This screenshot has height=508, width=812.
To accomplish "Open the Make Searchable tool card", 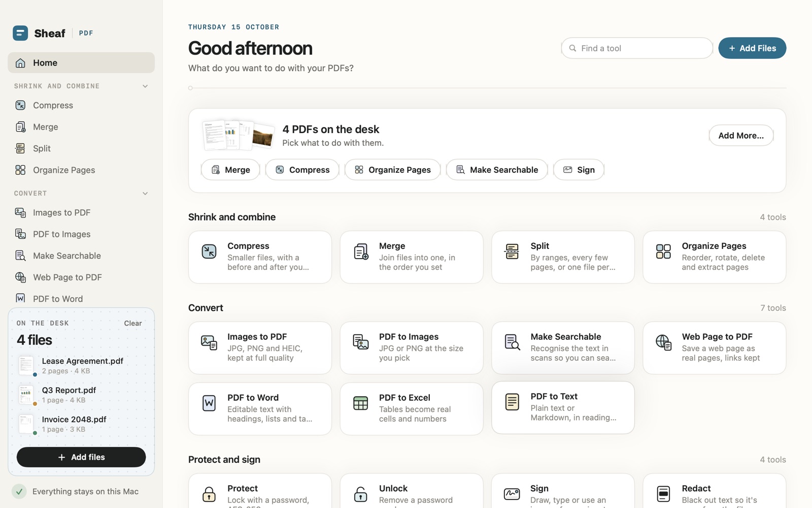I will coord(563,348).
